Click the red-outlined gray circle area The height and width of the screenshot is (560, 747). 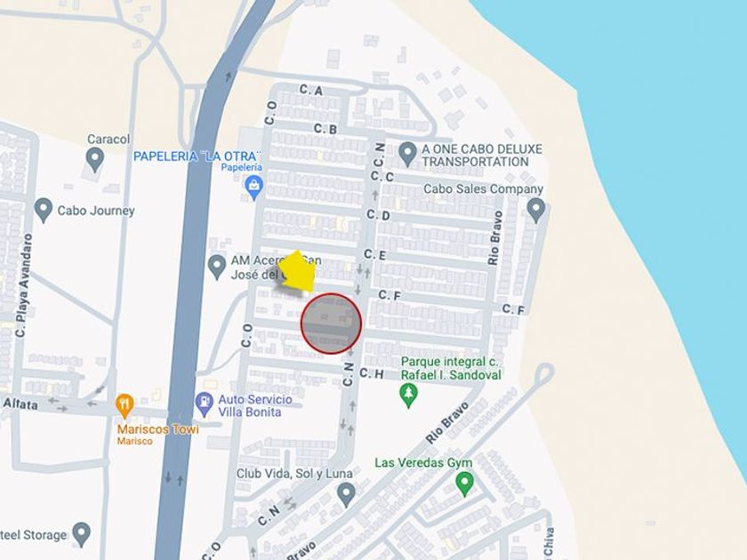point(331,324)
